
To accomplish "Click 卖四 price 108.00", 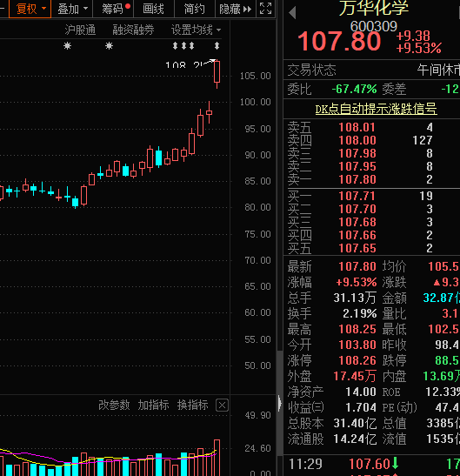I will pyautogui.click(x=357, y=140).
